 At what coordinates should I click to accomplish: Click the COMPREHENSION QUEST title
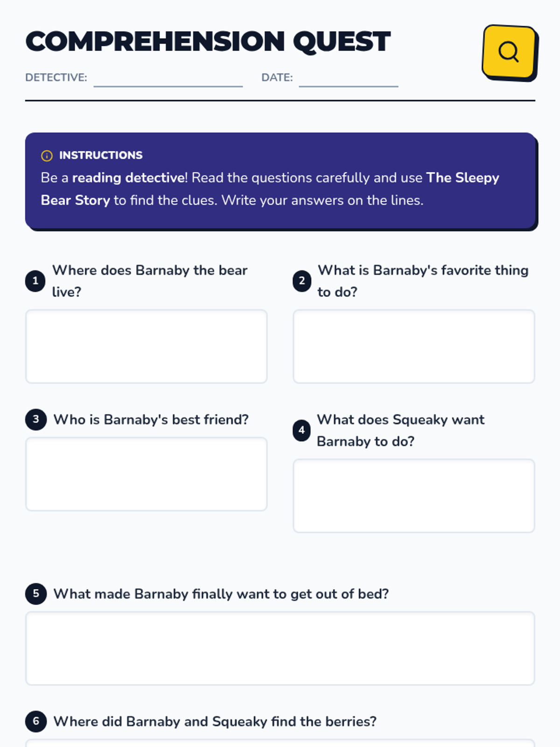208,42
